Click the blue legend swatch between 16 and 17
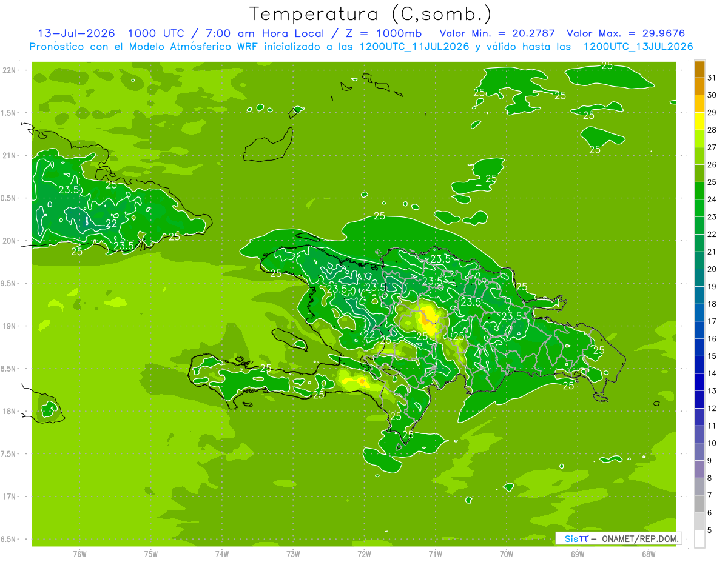Image resolution: width=728 pixels, height=562 pixels. pyautogui.click(x=699, y=330)
